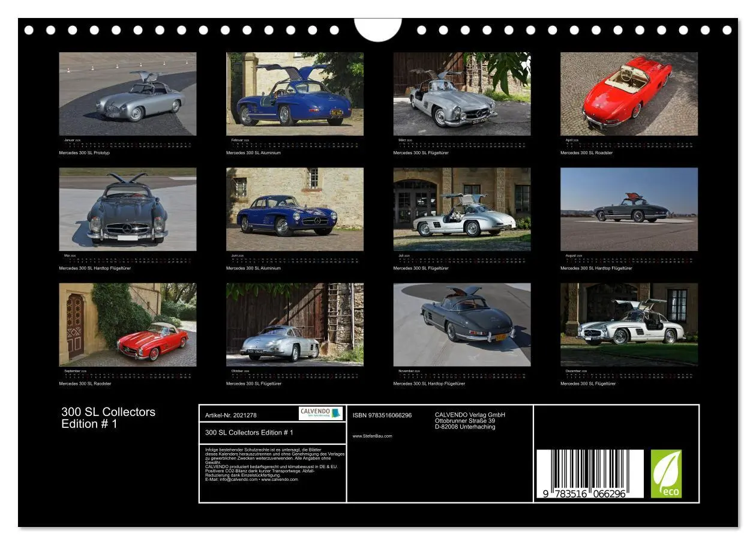The width and height of the screenshot is (756, 545).
Task: Click caption 'Mercedes 300 SL Prototyp'
Action: point(84,153)
